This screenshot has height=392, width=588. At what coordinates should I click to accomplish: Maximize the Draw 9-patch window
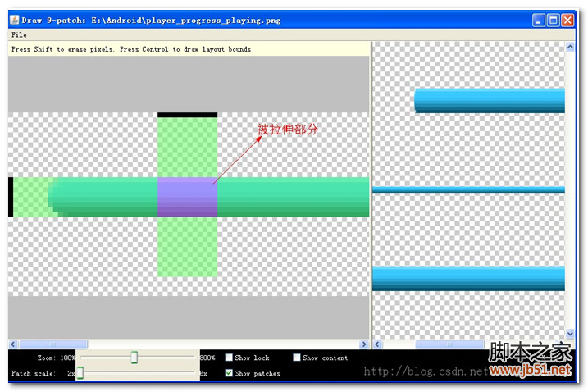pyautogui.click(x=553, y=20)
